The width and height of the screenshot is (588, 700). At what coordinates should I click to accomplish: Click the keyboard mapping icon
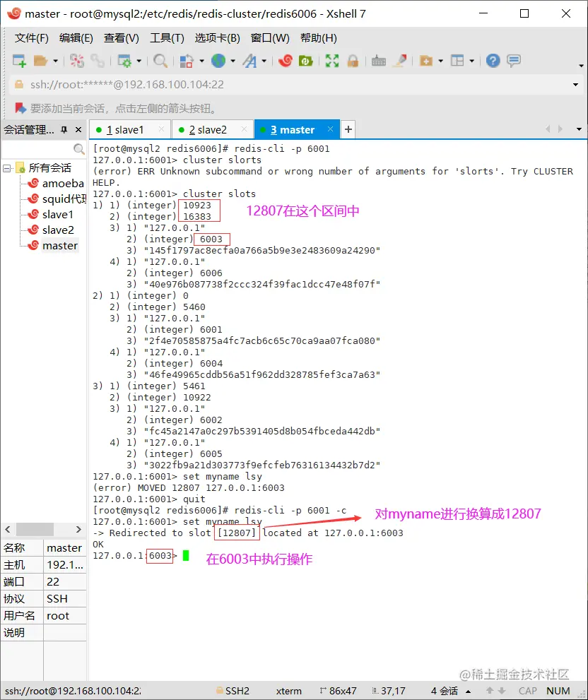[x=378, y=61]
